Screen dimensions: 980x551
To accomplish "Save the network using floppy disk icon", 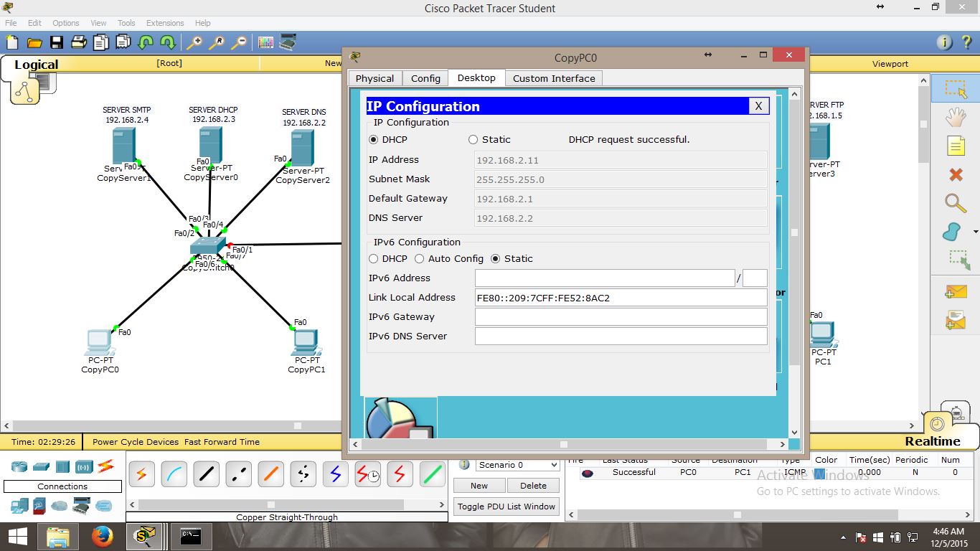I will [56, 42].
